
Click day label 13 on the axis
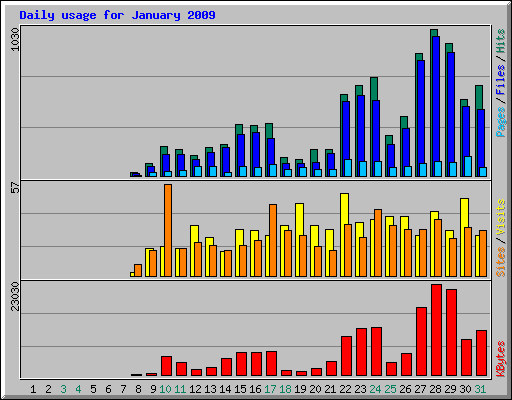coord(210,389)
